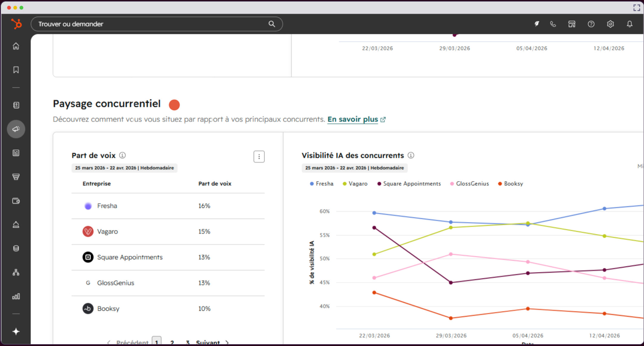Click the Part de voix column header
The height and width of the screenshot is (346, 644).
(215, 184)
